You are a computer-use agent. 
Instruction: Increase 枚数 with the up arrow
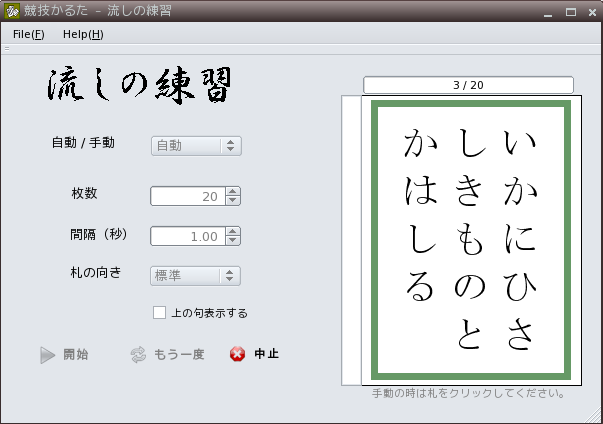coord(232,192)
